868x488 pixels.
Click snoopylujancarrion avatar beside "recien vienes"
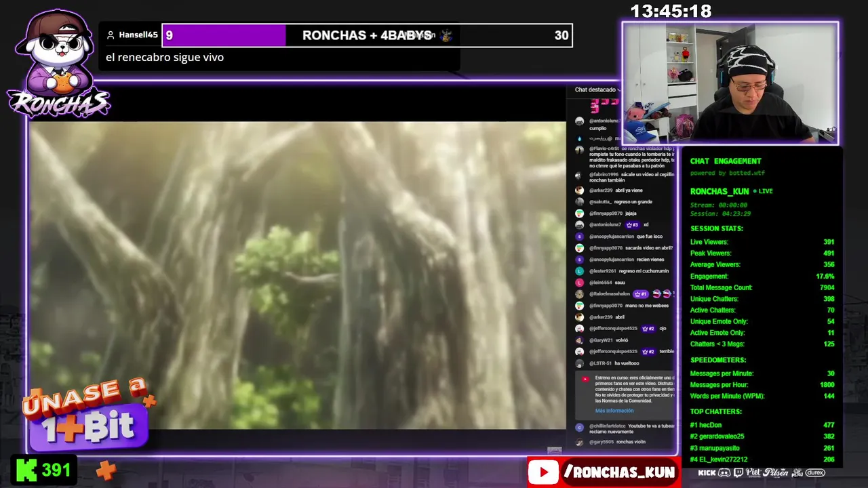pos(579,260)
